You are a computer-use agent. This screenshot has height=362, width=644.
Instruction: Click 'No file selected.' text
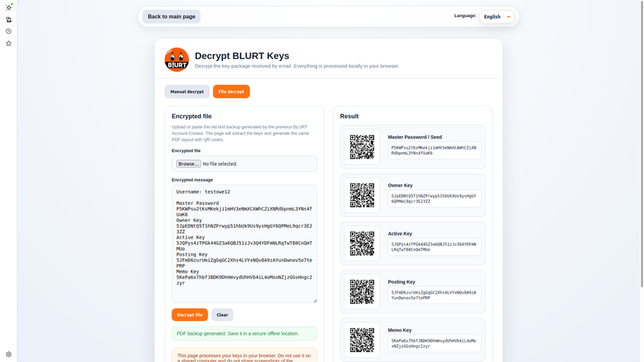(x=220, y=164)
